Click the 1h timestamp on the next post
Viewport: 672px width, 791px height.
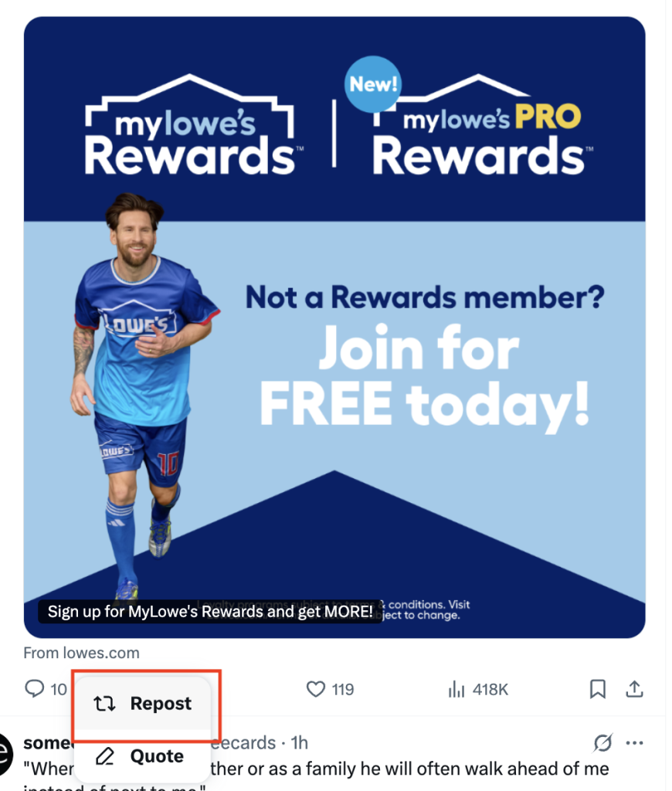point(299,742)
